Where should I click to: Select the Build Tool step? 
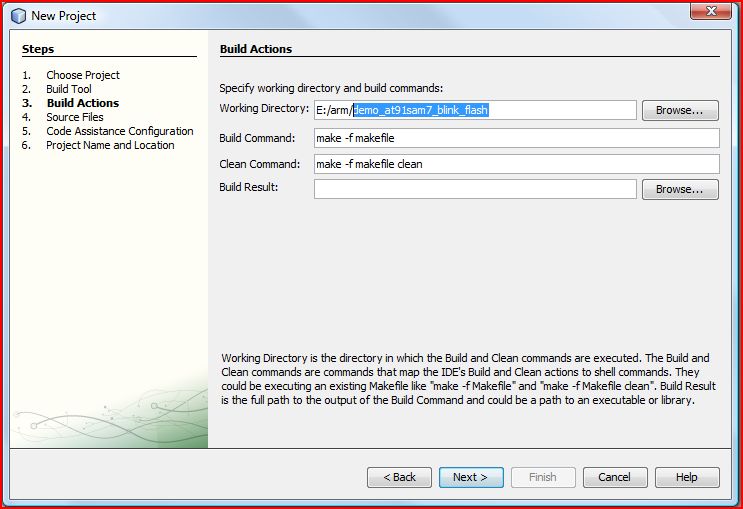(x=69, y=89)
